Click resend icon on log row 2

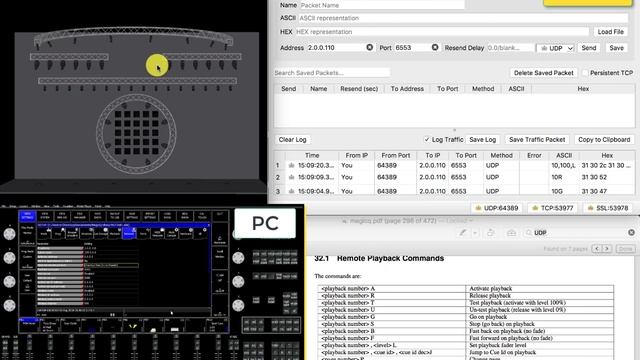[291, 177]
